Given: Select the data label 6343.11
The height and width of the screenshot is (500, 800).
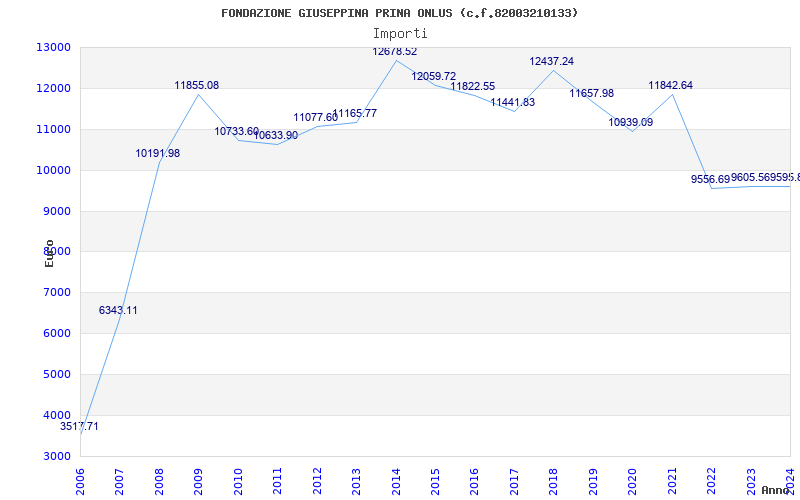Looking at the screenshot, I should point(118,310).
